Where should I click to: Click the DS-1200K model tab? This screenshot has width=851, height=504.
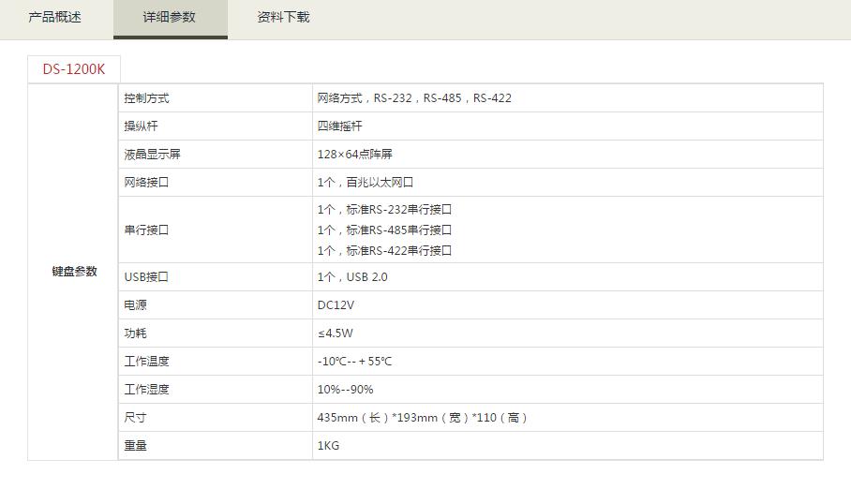coord(74,69)
